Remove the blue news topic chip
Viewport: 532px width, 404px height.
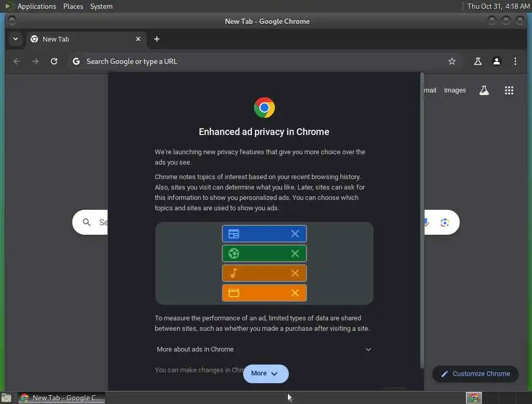(295, 234)
